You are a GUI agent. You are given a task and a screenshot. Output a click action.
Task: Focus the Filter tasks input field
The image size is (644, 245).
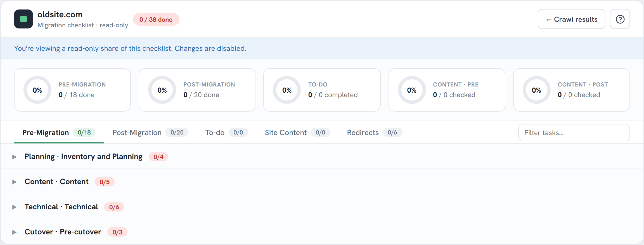tap(574, 133)
